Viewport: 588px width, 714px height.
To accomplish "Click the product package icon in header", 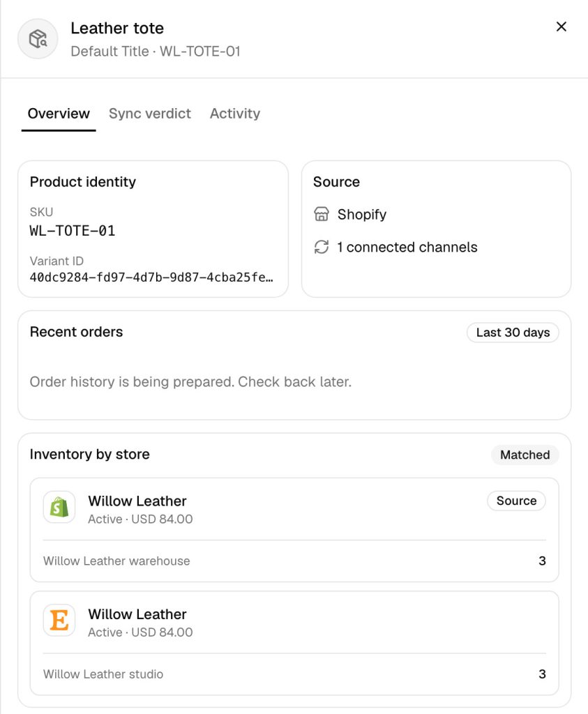I will (38, 39).
